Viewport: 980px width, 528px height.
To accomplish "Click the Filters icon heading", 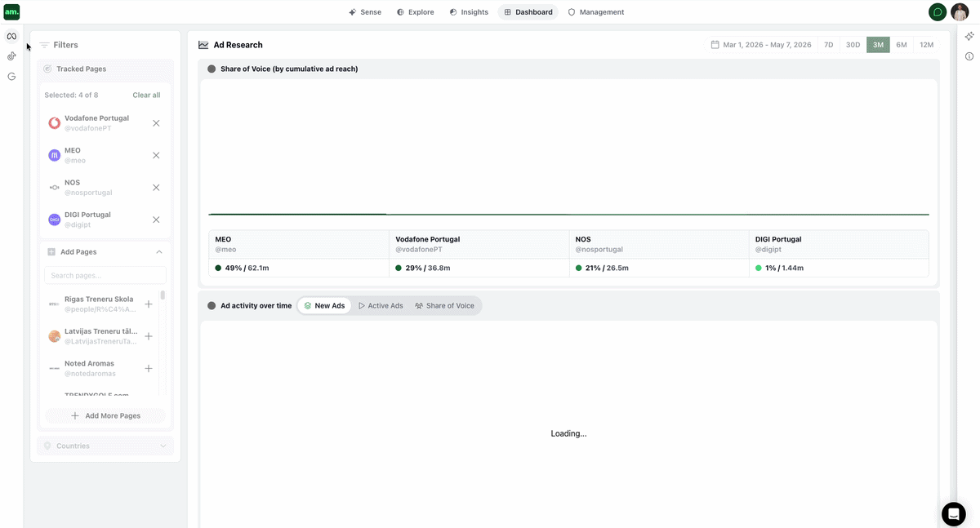I will pos(44,46).
